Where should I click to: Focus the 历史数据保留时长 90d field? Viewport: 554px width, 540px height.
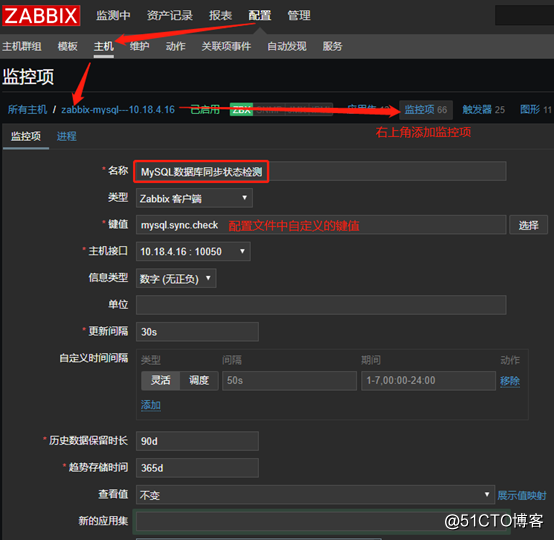[x=197, y=441]
